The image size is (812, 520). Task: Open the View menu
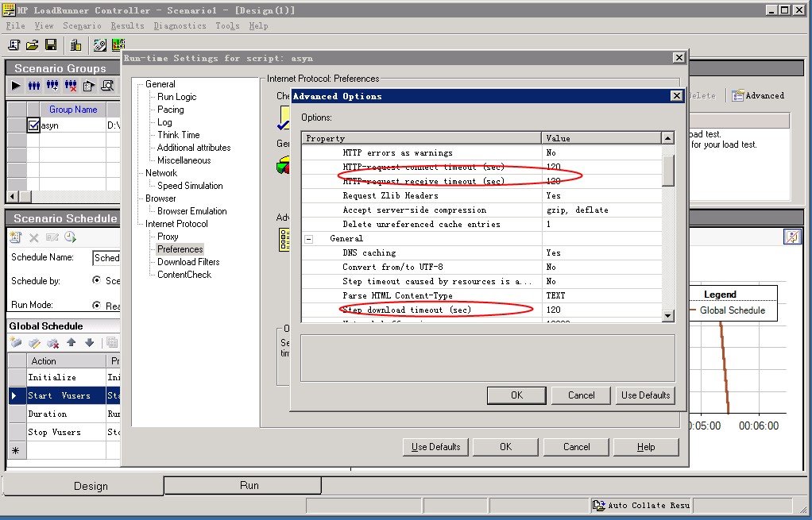coord(44,26)
